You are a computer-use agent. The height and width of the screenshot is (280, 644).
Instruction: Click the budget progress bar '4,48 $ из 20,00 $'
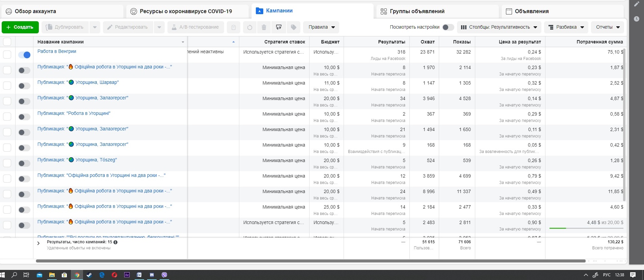[586, 228]
